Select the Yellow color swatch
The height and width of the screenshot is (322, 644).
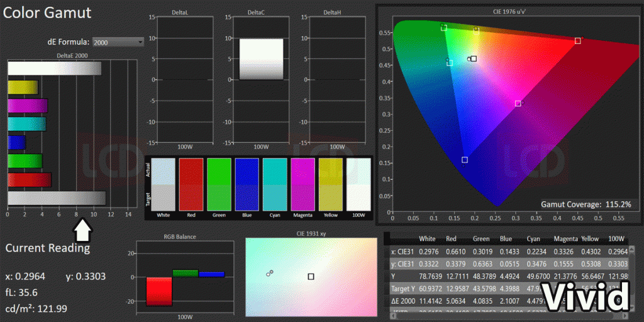point(331,185)
